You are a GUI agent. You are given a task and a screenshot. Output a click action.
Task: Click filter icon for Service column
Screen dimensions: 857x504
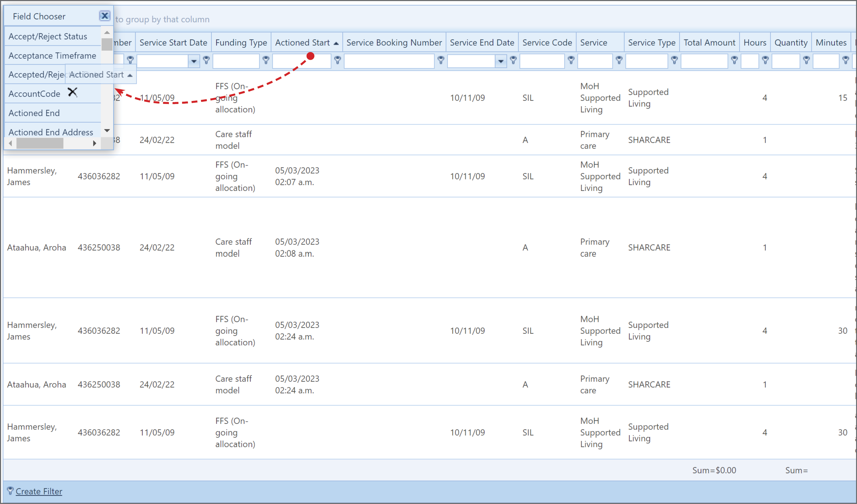click(619, 60)
